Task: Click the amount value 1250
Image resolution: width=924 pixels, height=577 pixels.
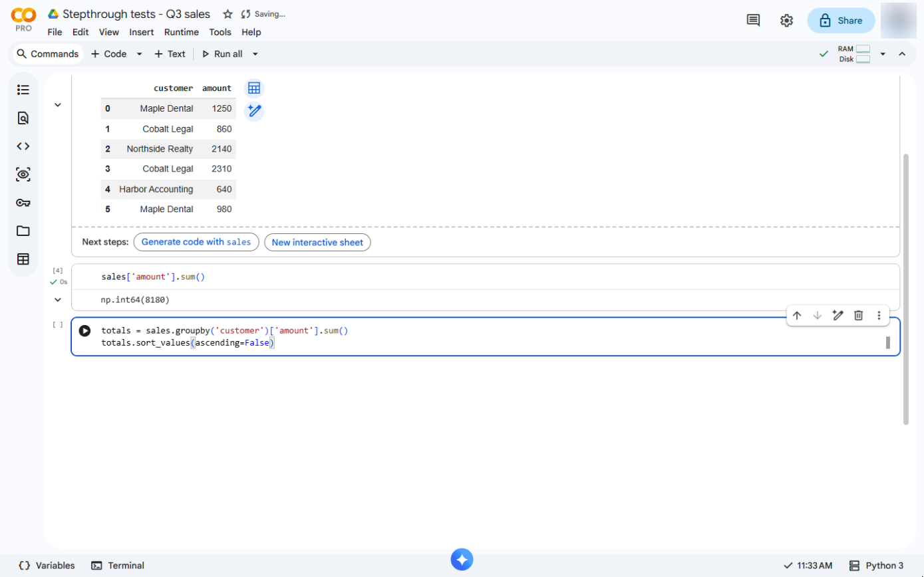Action: [x=222, y=108]
